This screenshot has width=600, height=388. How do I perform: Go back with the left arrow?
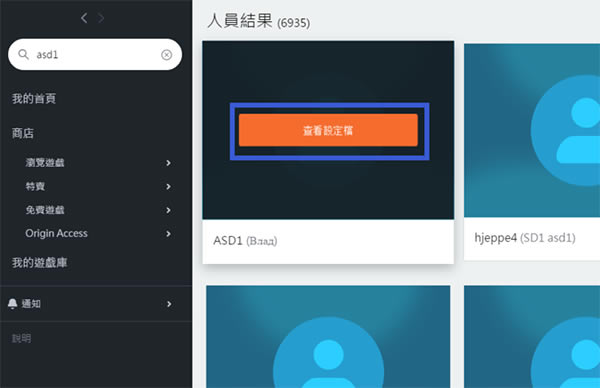[x=84, y=18]
